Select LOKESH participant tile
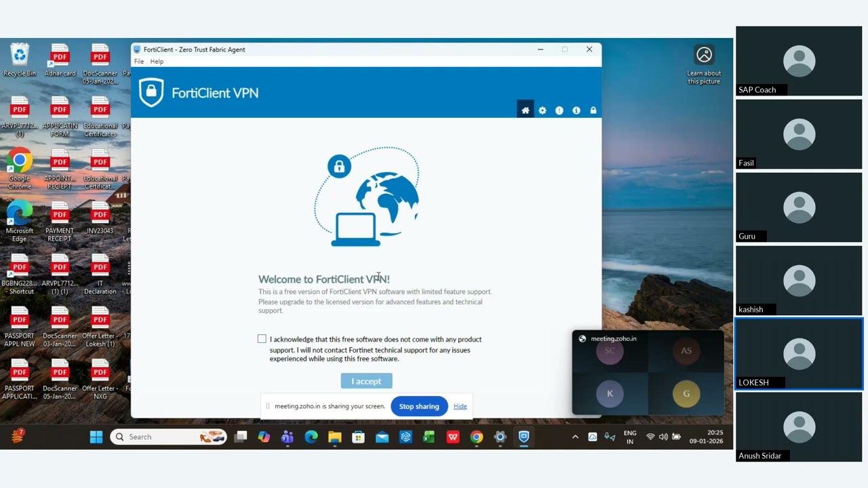Image resolution: width=868 pixels, height=488 pixels. coord(799,354)
